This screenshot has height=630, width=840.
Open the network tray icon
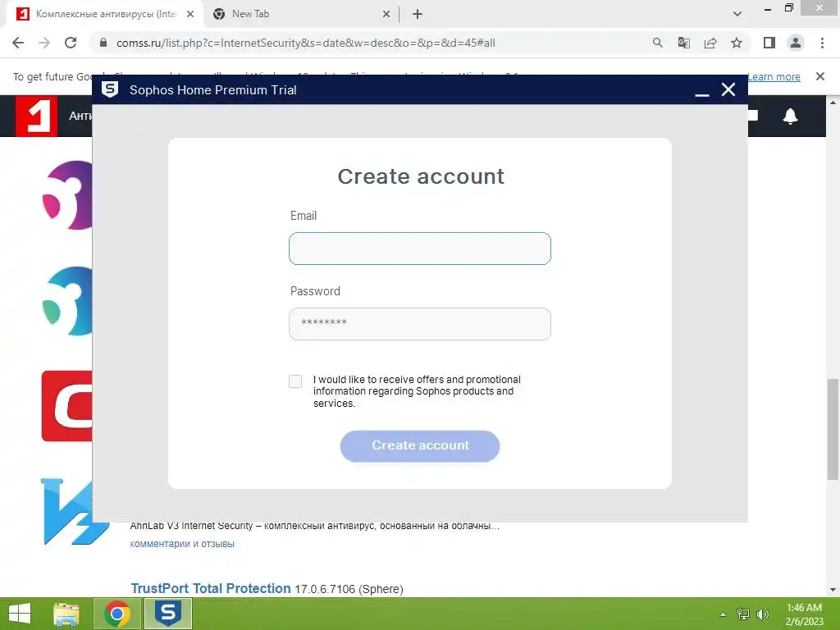(x=743, y=614)
